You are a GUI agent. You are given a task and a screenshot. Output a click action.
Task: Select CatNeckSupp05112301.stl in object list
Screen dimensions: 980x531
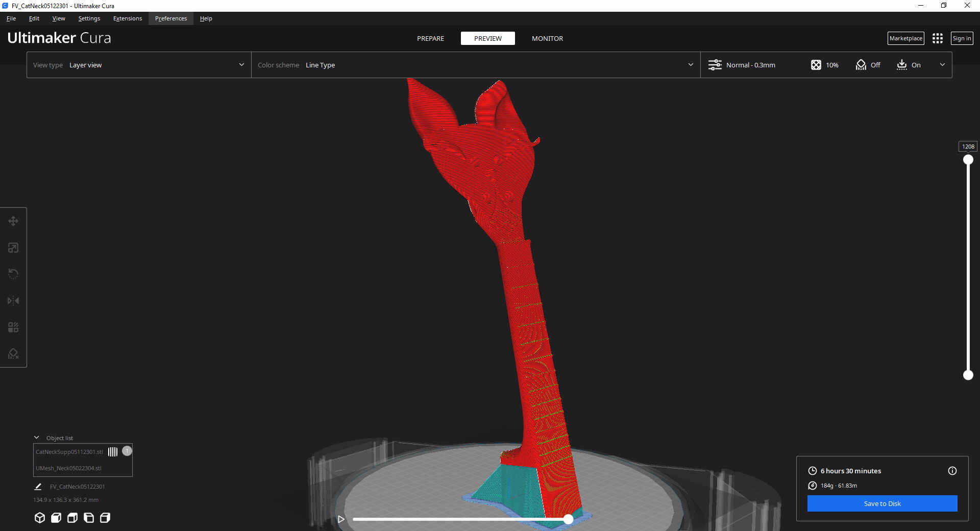point(69,452)
